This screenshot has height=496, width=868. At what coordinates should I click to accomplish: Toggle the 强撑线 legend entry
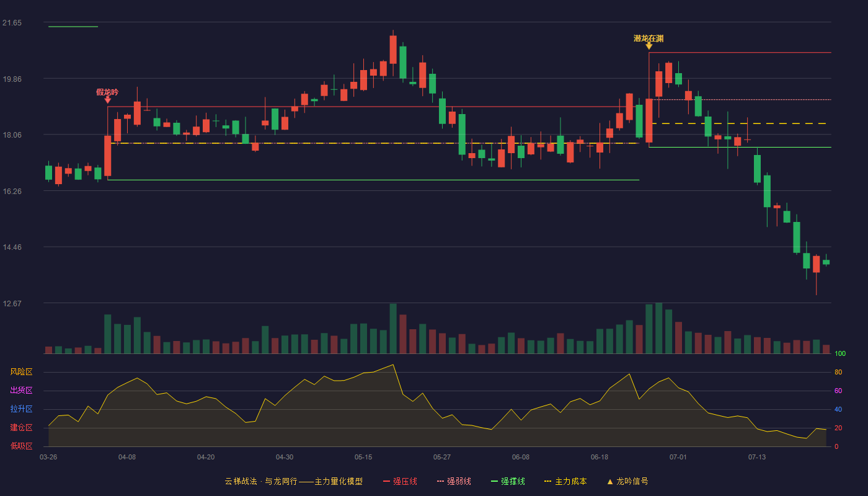click(508, 481)
